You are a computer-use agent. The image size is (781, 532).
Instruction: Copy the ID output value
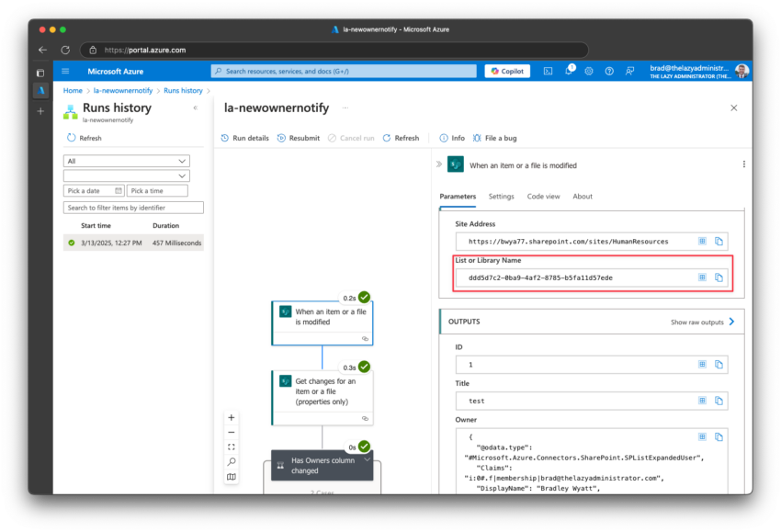(719, 364)
